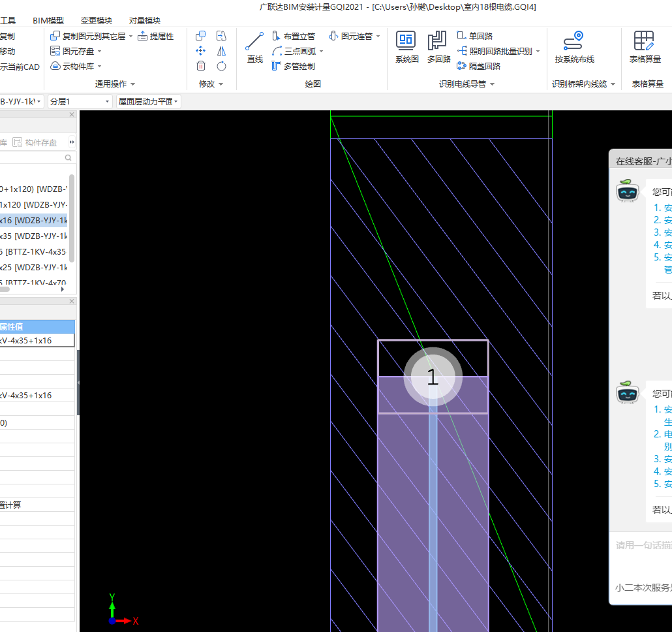Click 按系统布线 routing tool
The width and height of the screenshot is (672, 632).
coord(574,48)
